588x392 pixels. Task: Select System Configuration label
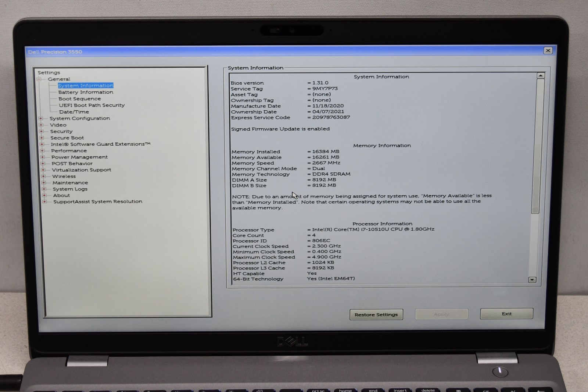(80, 118)
